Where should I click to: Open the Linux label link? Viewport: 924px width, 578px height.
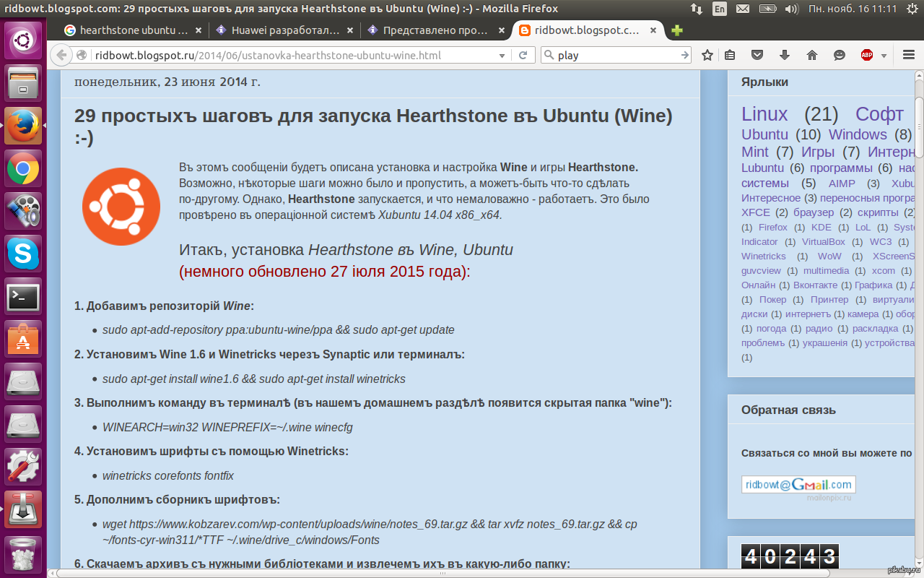pos(764,114)
